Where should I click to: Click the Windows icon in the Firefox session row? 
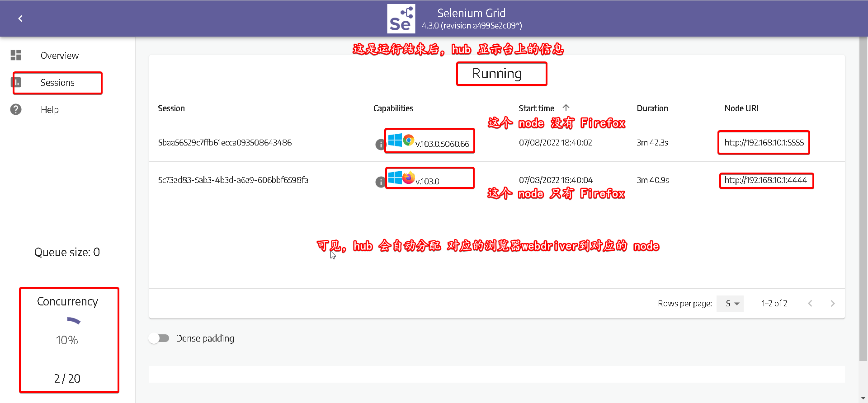click(395, 178)
